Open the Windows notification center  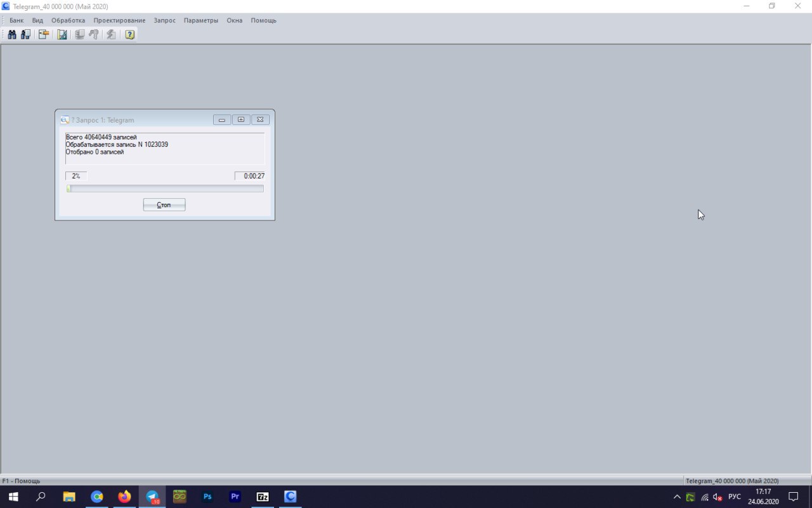coord(793,497)
